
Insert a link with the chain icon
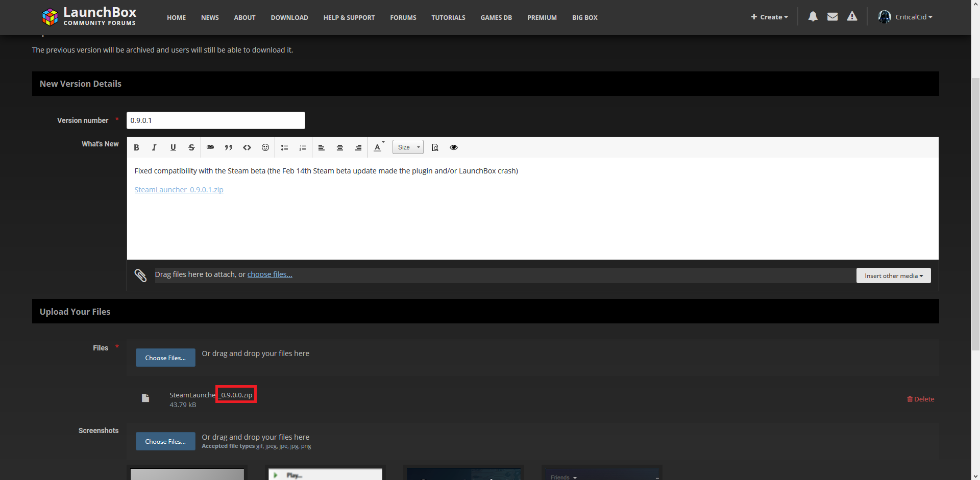click(x=210, y=147)
